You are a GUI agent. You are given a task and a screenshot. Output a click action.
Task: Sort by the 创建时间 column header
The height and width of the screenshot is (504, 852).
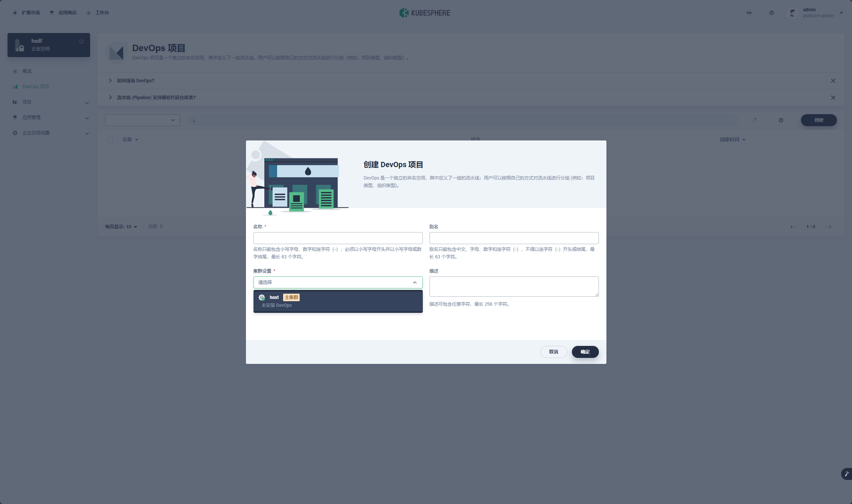(x=733, y=140)
